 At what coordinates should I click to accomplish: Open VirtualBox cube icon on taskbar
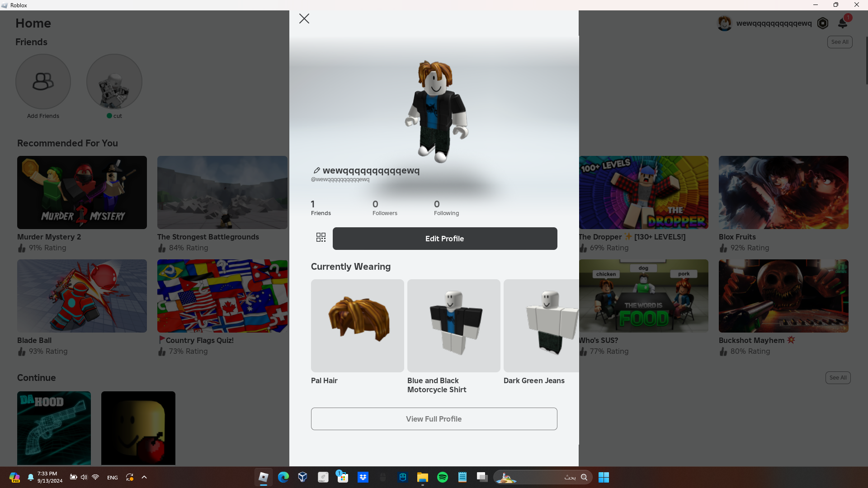click(303, 477)
